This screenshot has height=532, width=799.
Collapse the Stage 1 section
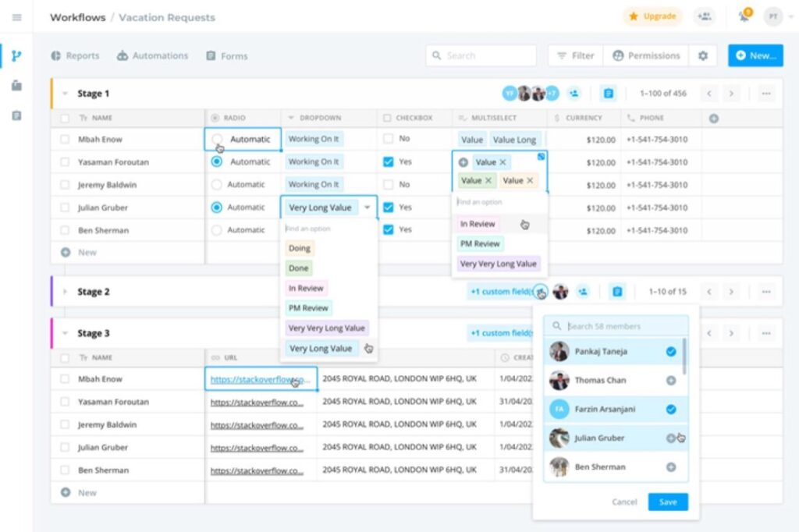65,94
